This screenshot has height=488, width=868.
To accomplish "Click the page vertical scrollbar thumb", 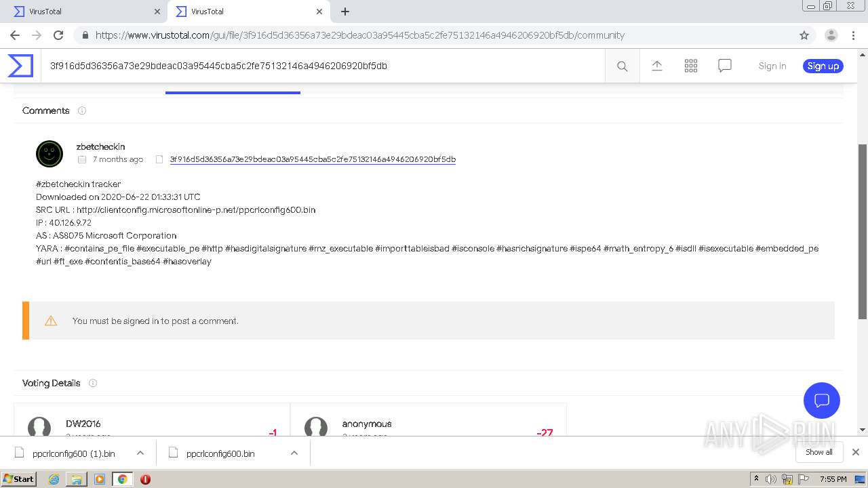I will click(x=863, y=230).
